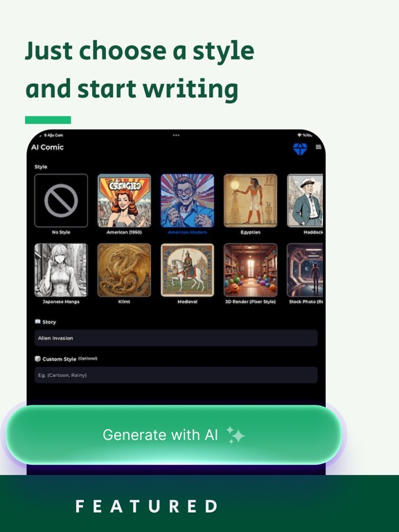Select the American Modern style
Image resolution: width=399 pixels, height=532 pixels.
click(x=187, y=200)
